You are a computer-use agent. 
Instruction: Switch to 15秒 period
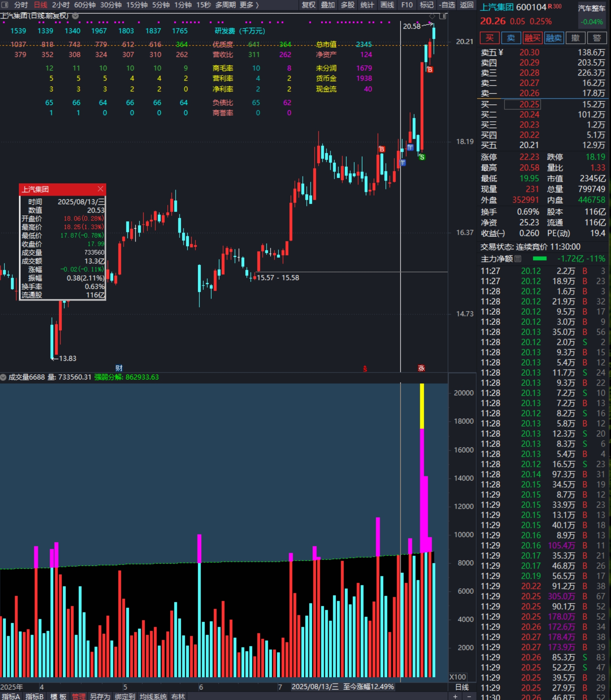(204, 5)
